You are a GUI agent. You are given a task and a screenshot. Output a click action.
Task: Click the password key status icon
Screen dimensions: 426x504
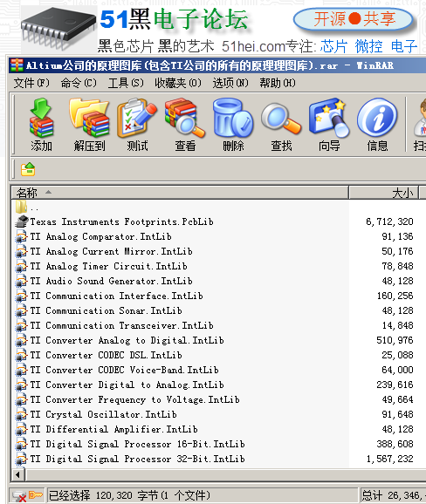36,495
